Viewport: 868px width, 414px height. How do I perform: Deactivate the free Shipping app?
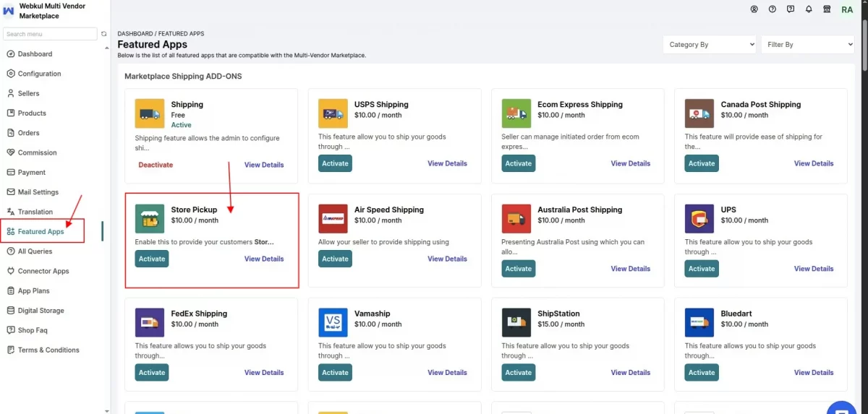156,165
